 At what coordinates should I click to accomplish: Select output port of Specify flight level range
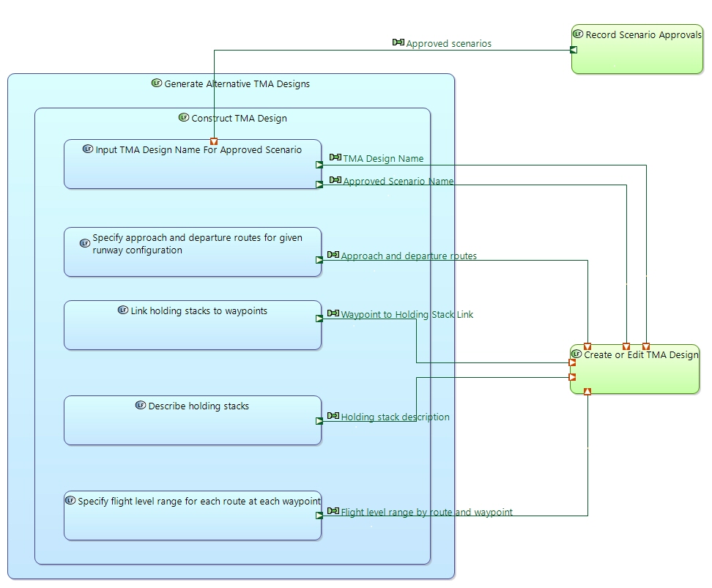[319, 516]
